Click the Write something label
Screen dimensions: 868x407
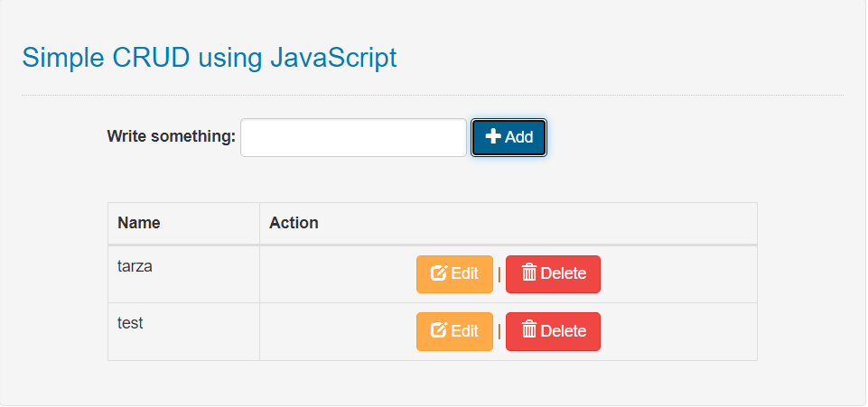[171, 137]
